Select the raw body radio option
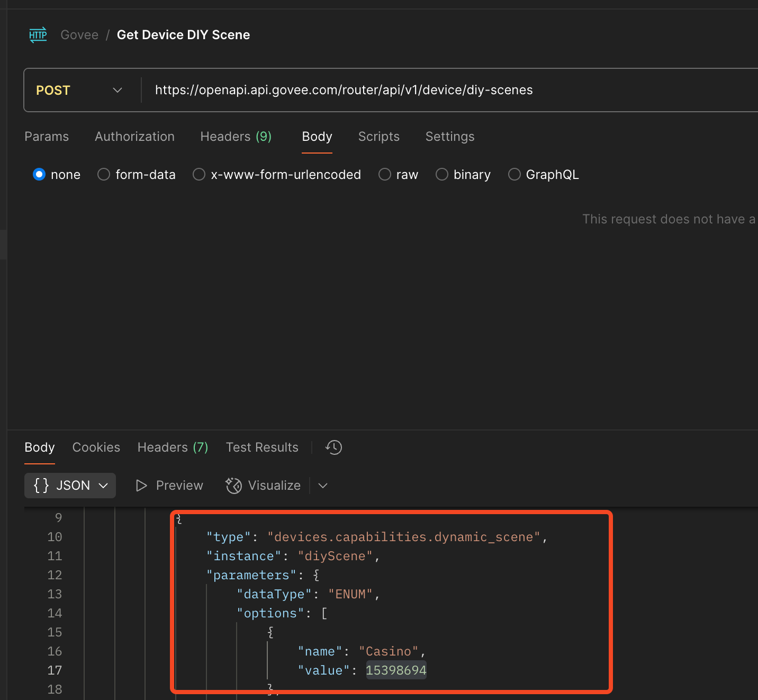 tap(385, 174)
